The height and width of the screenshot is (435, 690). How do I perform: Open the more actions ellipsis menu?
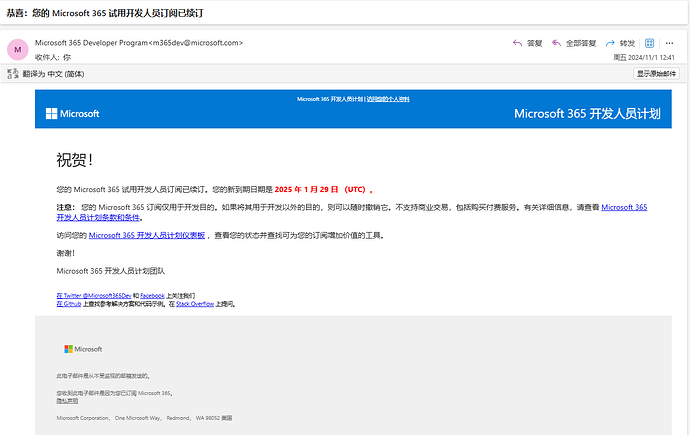pos(669,43)
